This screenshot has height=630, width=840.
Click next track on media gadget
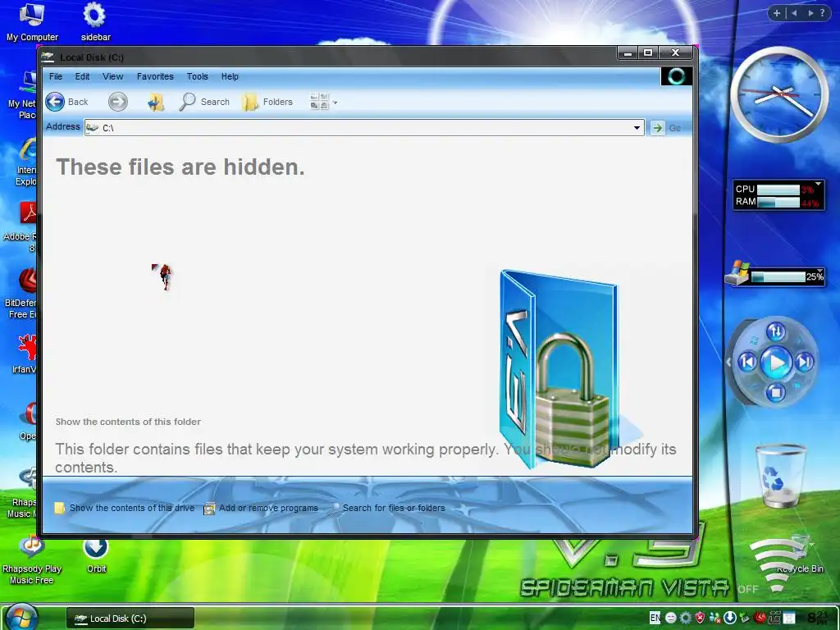805,363
